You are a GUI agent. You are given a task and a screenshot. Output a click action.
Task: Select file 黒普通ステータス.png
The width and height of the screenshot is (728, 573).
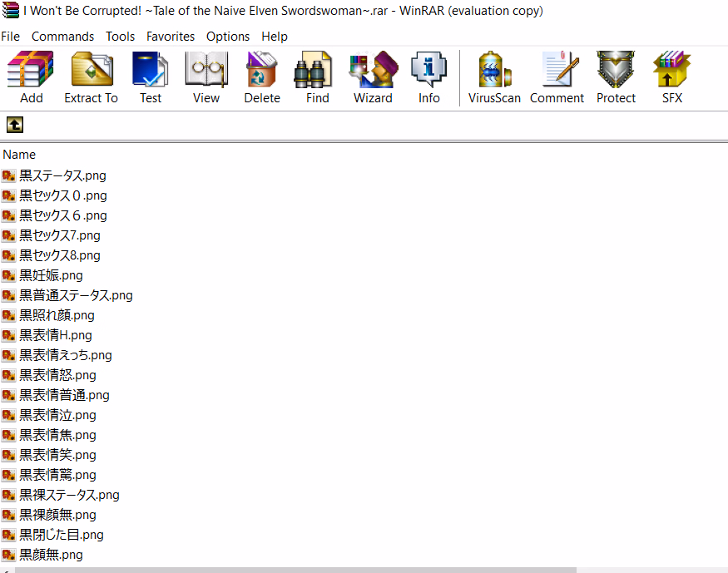[x=77, y=295]
